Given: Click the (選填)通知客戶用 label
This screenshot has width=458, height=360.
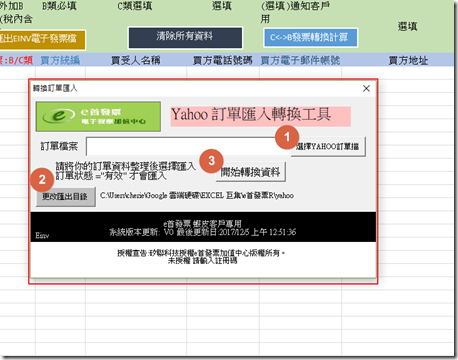Looking at the screenshot, I should coord(295,12).
